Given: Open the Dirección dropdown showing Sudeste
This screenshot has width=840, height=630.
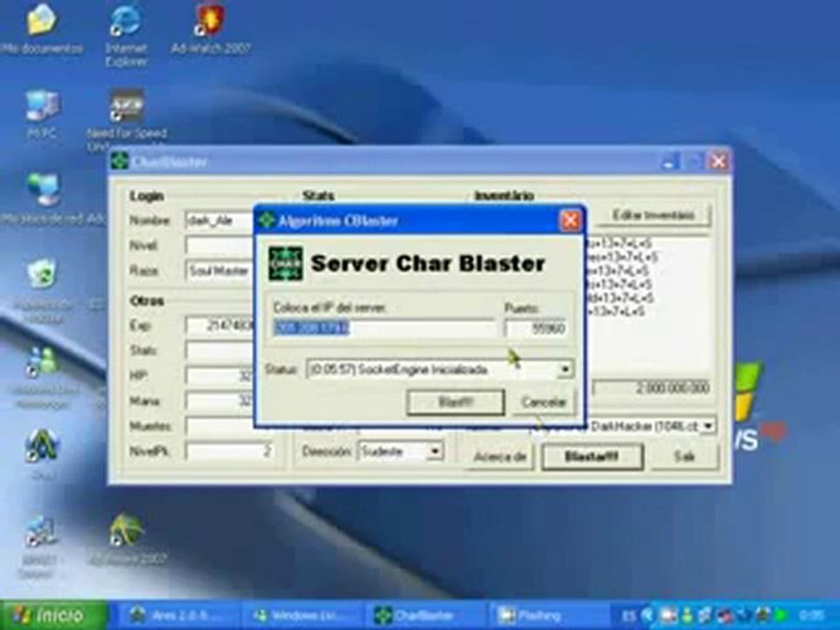Looking at the screenshot, I should pyautogui.click(x=435, y=451).
